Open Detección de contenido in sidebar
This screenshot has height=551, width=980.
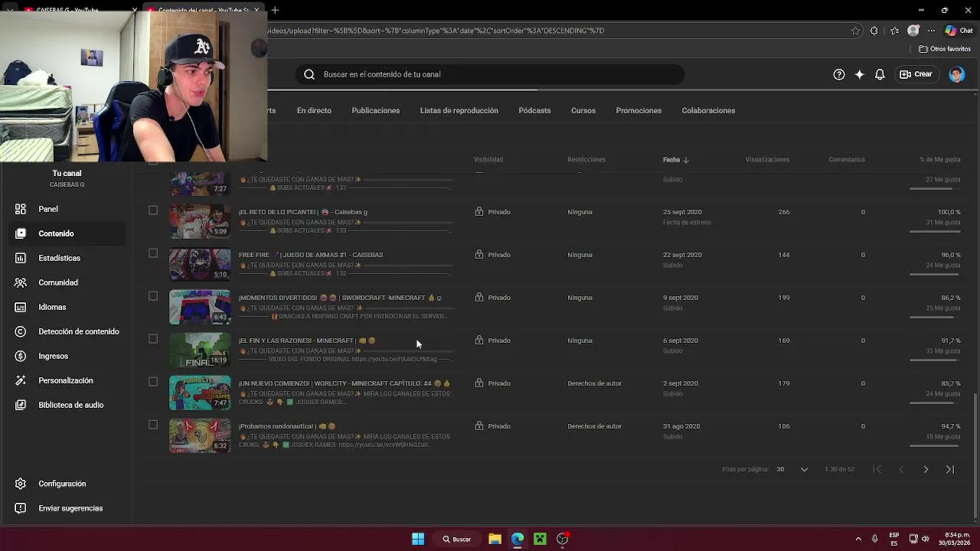pos(78,331)
